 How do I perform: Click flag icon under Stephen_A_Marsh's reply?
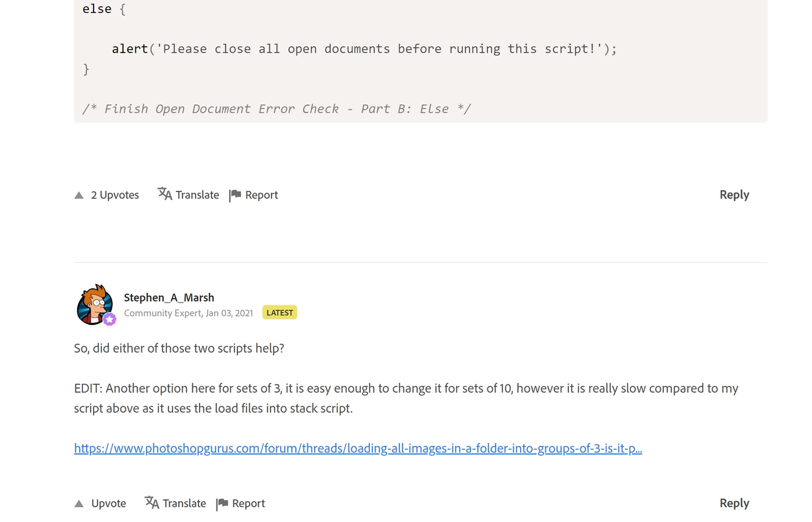(x=222, y=504)
